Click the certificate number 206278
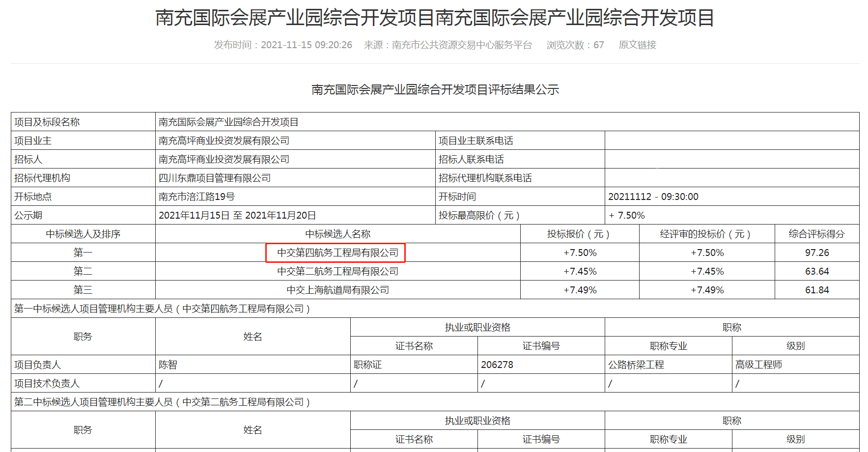868x452 pixels. pyautogui.click(x=497, y=365)
